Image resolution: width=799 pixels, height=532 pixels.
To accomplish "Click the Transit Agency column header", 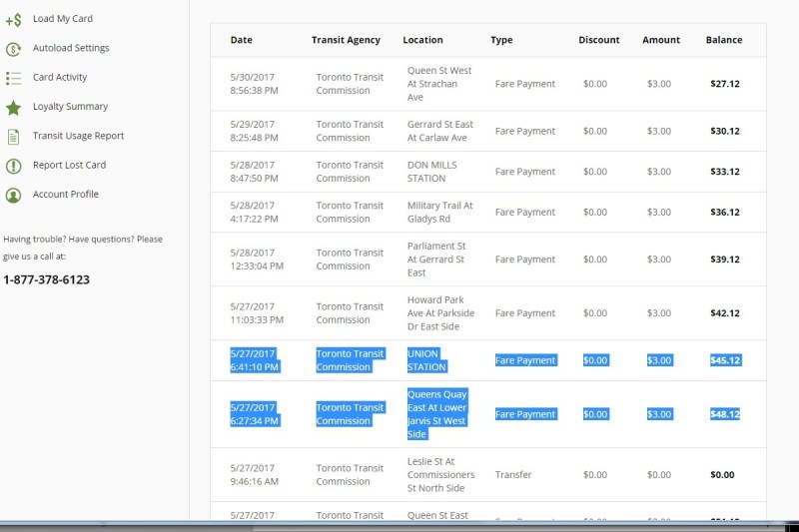I will [x=346, y=40].
